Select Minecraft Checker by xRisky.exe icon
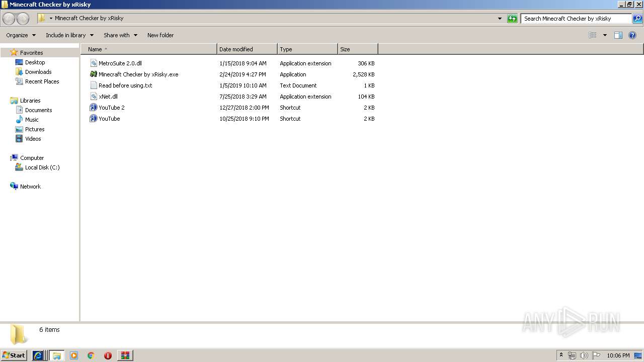Viewport: 644px width, 362px height. 93,74
